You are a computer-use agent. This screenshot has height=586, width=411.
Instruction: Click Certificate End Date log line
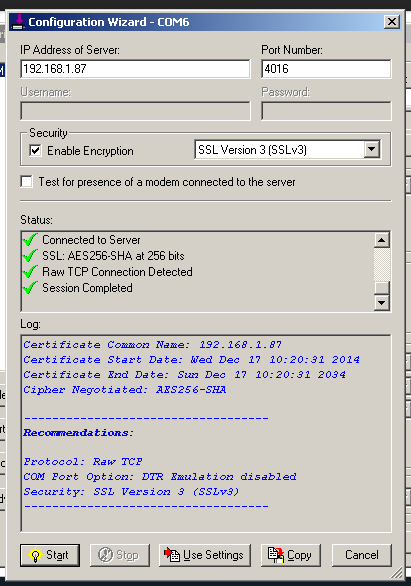click(x=185, y=374)
